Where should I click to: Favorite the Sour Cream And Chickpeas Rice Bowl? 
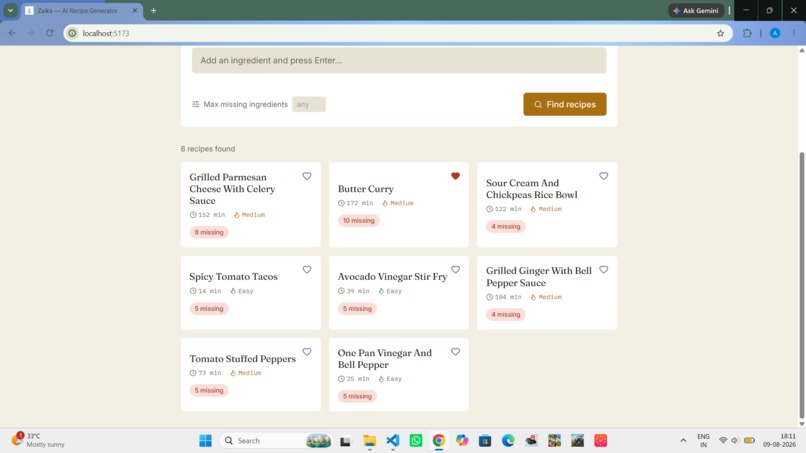[603, 176]
